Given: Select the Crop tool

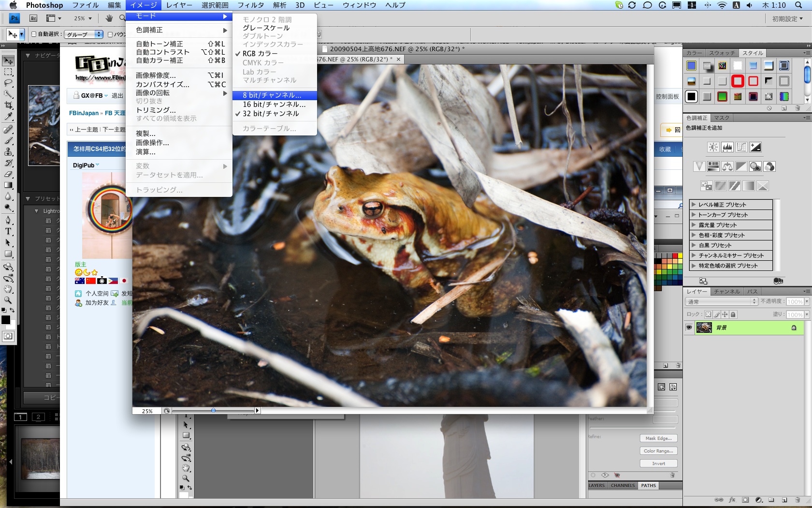Looking at the screenshot, I should (8, 105).
